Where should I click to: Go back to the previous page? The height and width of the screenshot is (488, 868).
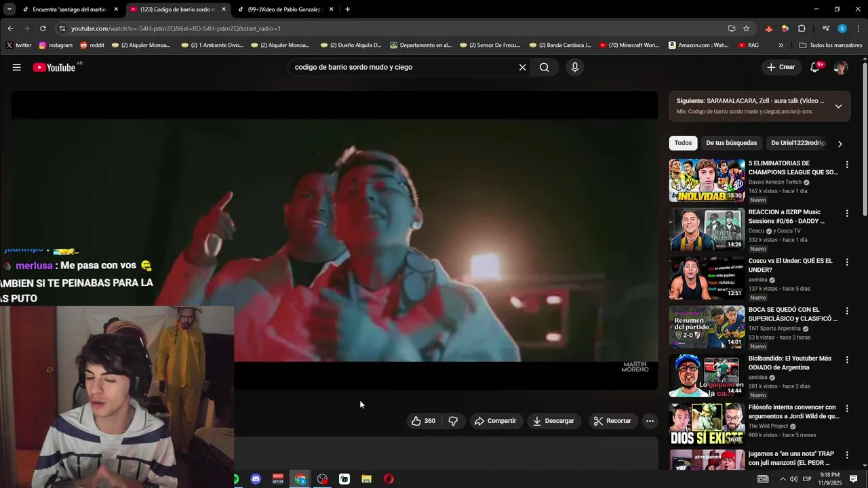pyautogui.click(x=10, y=28)
